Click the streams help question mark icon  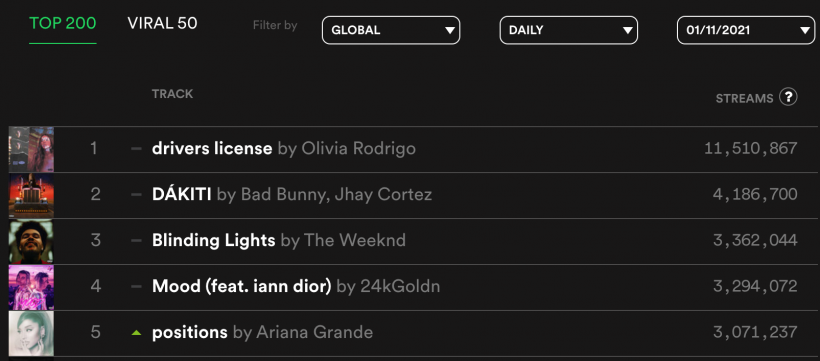[x=788, y=97]
